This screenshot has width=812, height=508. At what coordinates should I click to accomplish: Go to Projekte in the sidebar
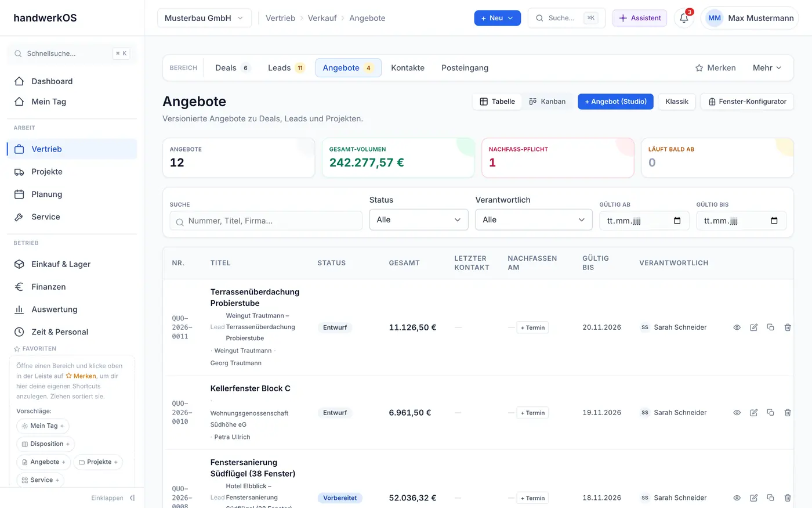pos(72,172)
